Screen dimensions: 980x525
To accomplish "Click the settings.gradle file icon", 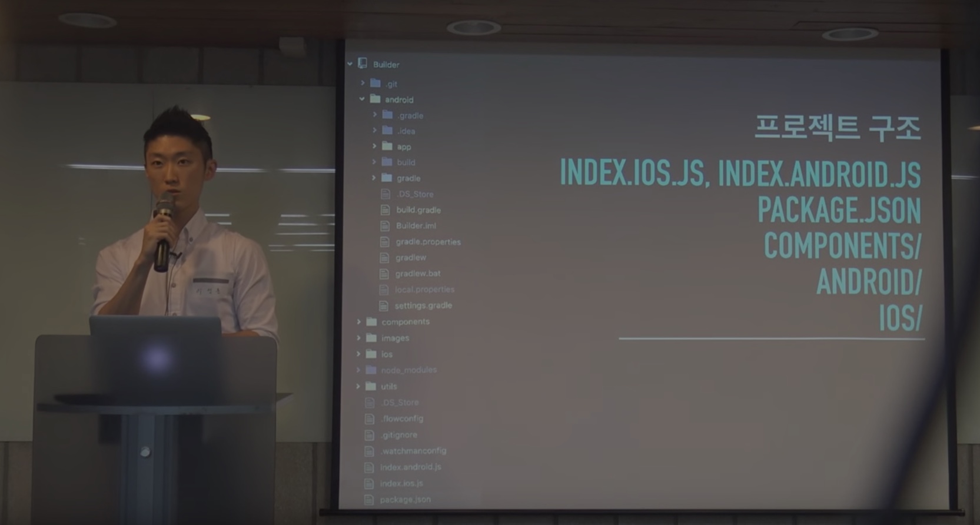I will pyautogui.click(x=384, y=305).
